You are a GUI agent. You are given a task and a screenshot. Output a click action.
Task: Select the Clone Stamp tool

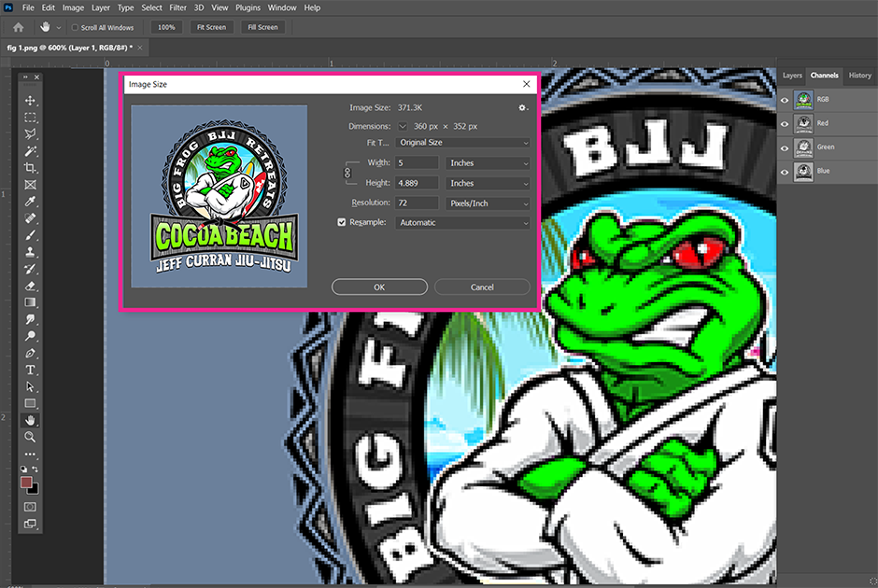30,252
